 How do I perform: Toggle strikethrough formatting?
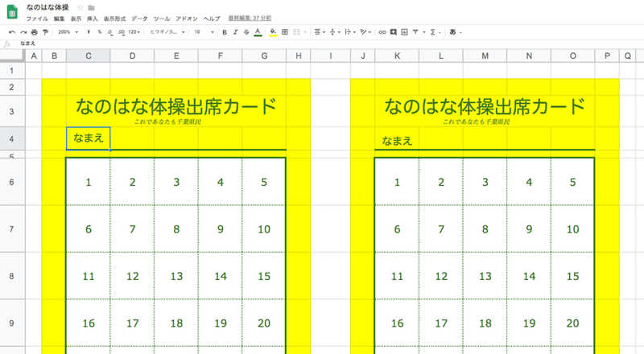tap(246, 32)
